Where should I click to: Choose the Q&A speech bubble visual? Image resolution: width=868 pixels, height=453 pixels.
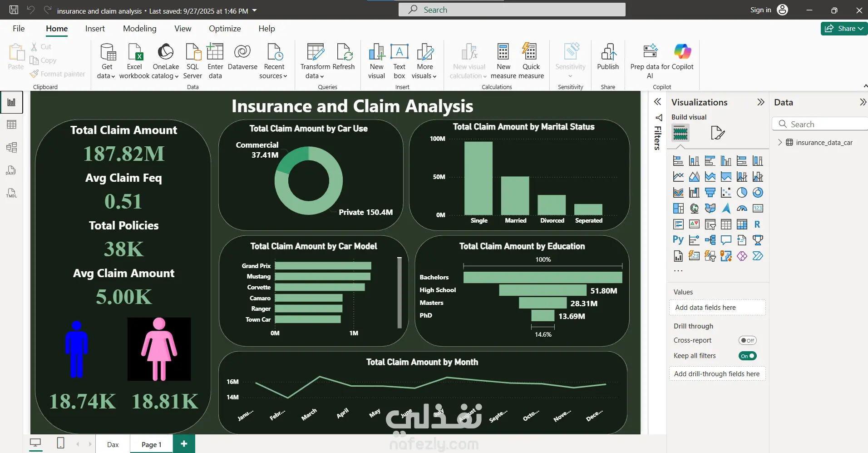[726, 240]
